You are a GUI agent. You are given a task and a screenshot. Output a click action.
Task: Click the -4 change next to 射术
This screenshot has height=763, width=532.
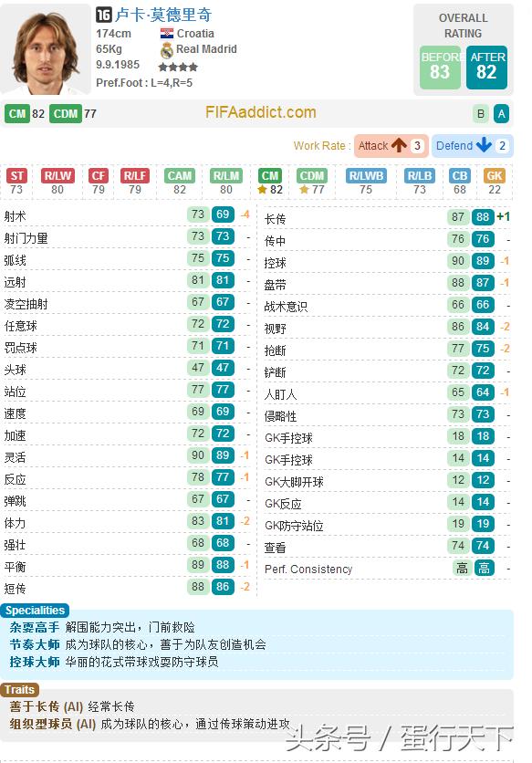tap(245, 214)
